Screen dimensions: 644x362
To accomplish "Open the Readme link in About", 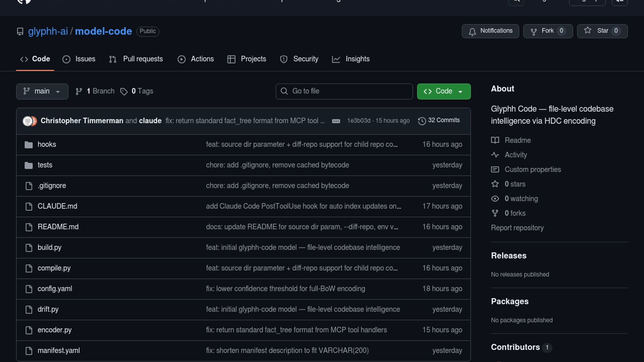I will [x=517, y=140].
